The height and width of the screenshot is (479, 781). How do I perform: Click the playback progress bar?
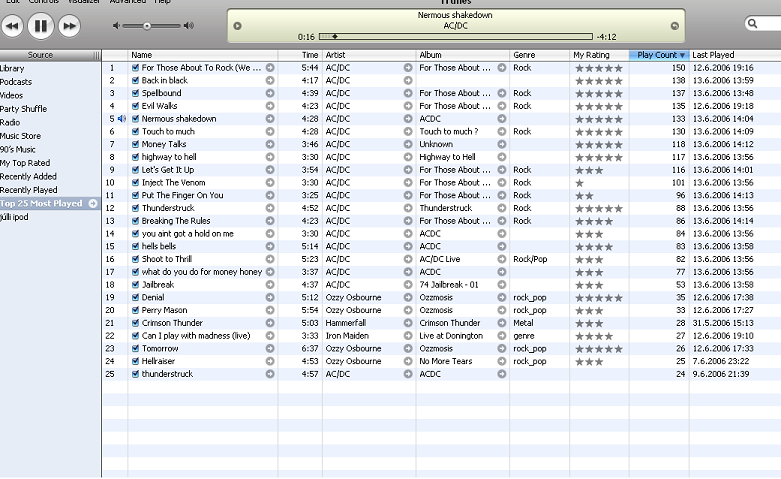coord(456,36)
